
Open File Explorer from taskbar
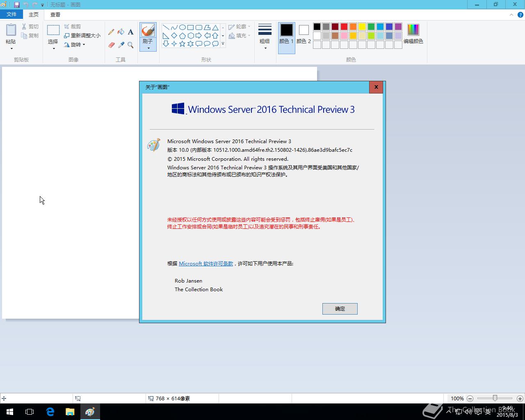[x=70, y=412]
